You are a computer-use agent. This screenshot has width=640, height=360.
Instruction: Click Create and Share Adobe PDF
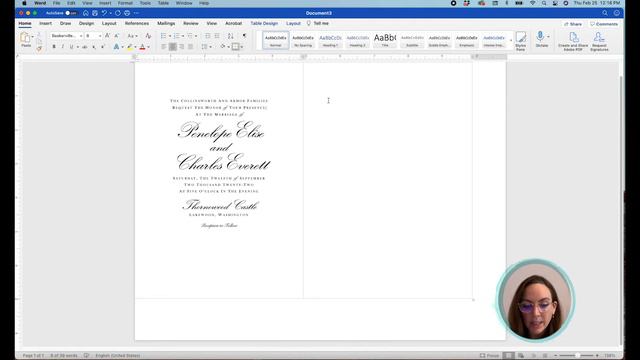tap(573, 41)
